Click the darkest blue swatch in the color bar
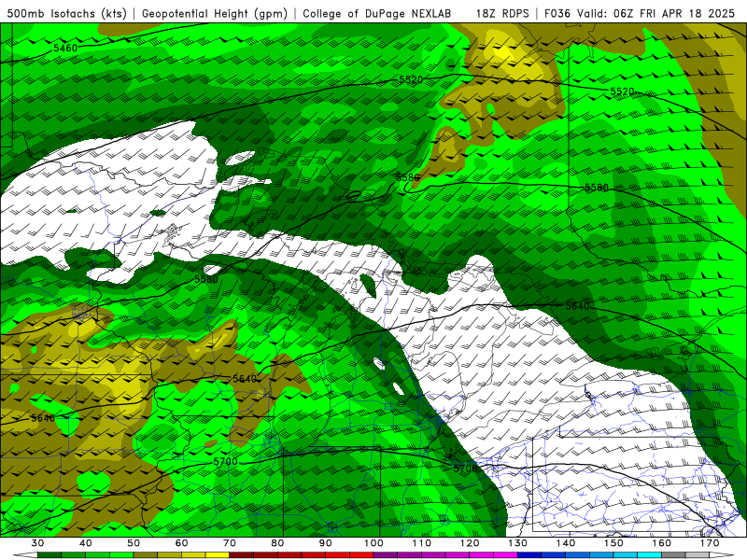Screen dimensions: 747x560 click(529, 555)
